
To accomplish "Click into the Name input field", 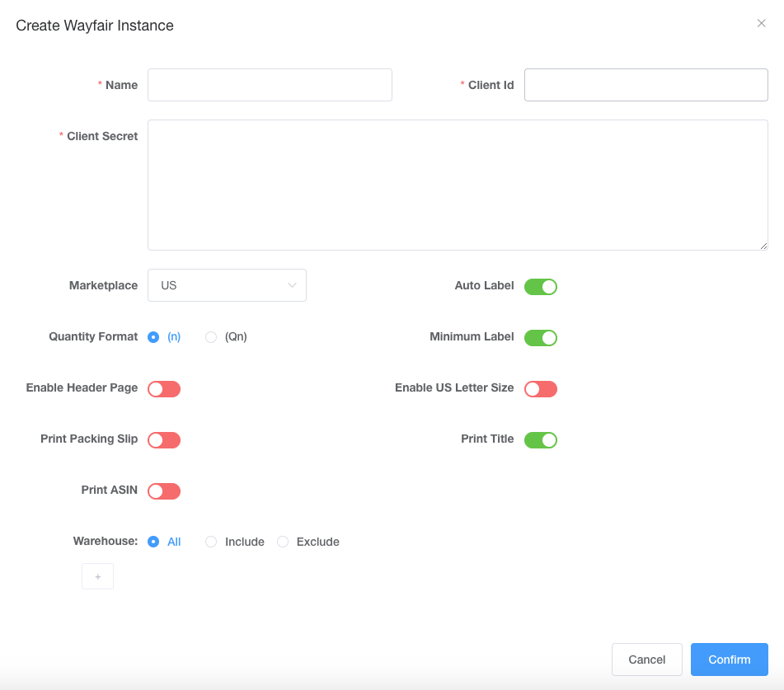I will pyautogui.click(x=270, y=85).
